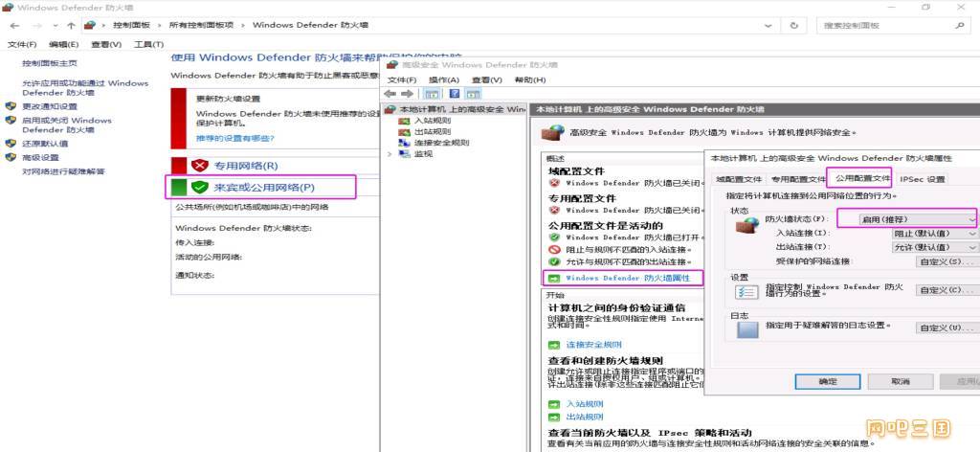Open the 编辑(E) menu in Control Panel
This screenshot has width=980, height=452.
click(64, 44)
